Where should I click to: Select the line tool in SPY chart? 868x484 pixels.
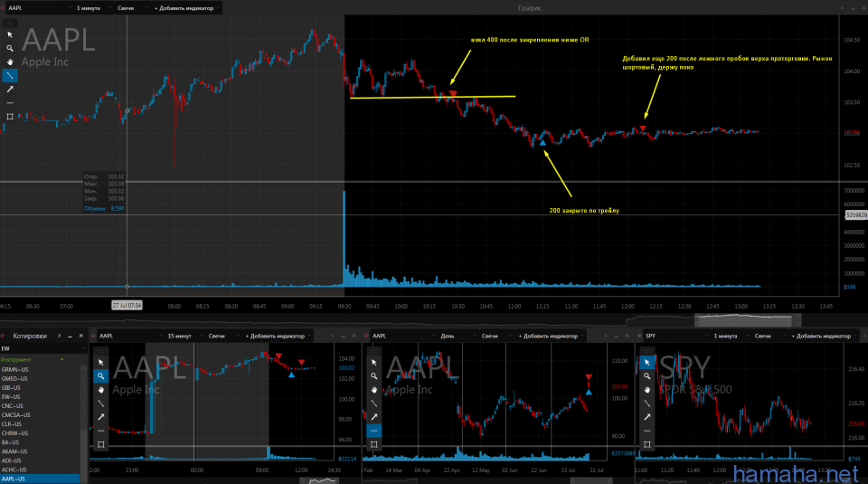(646, 403)
